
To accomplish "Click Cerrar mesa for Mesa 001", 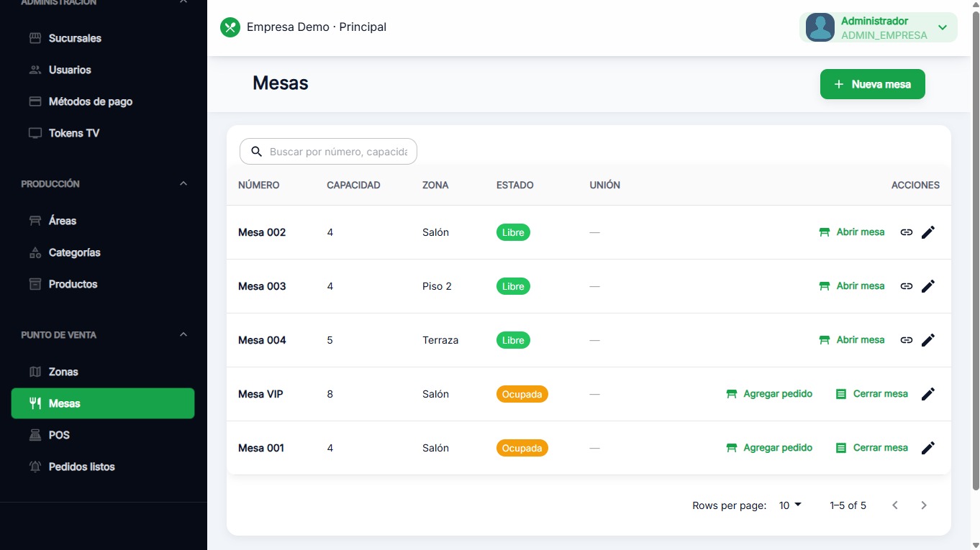I will click(x=879, y=447).
